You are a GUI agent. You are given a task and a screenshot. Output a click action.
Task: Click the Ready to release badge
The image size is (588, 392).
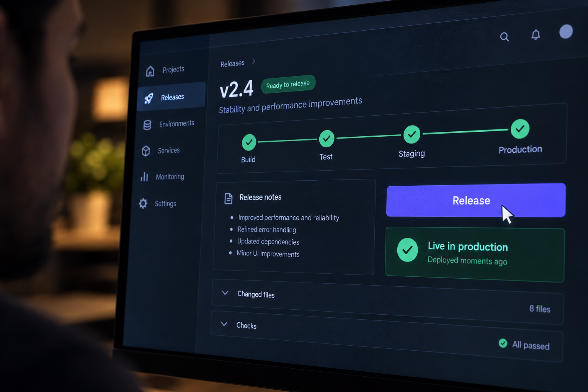coord(288,84)
